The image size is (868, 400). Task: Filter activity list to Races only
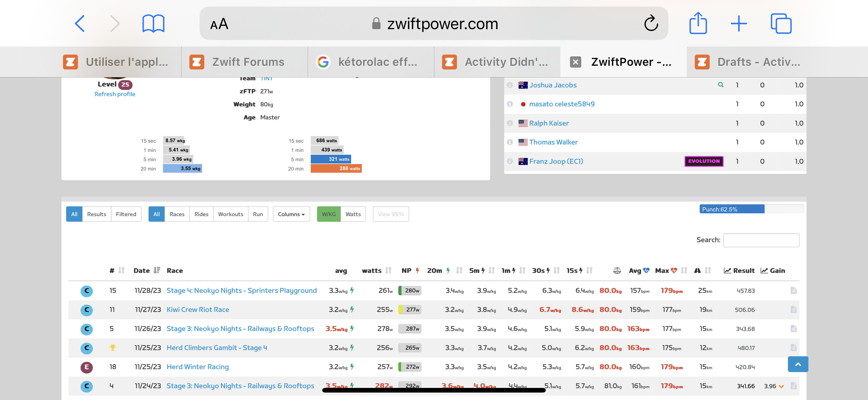click(x=177, y=214)
